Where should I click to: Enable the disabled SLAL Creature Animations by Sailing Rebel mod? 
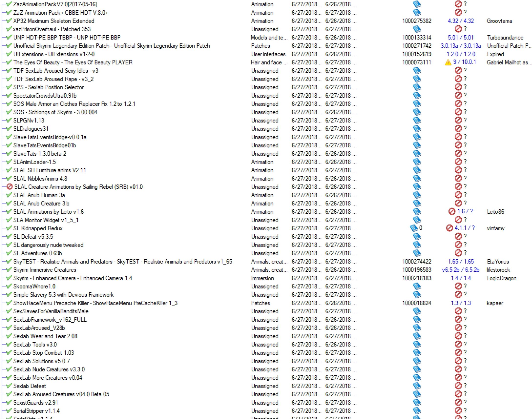point(9,187)
